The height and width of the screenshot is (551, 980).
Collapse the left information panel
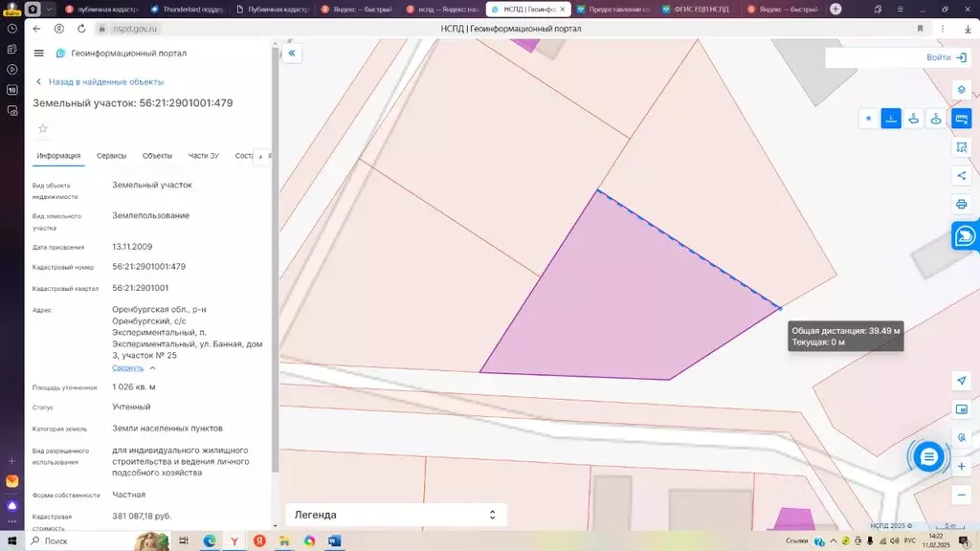tap(292, 54)
